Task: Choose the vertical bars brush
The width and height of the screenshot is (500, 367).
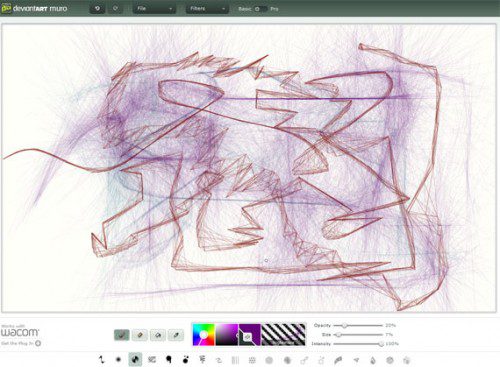Action: 235,360
